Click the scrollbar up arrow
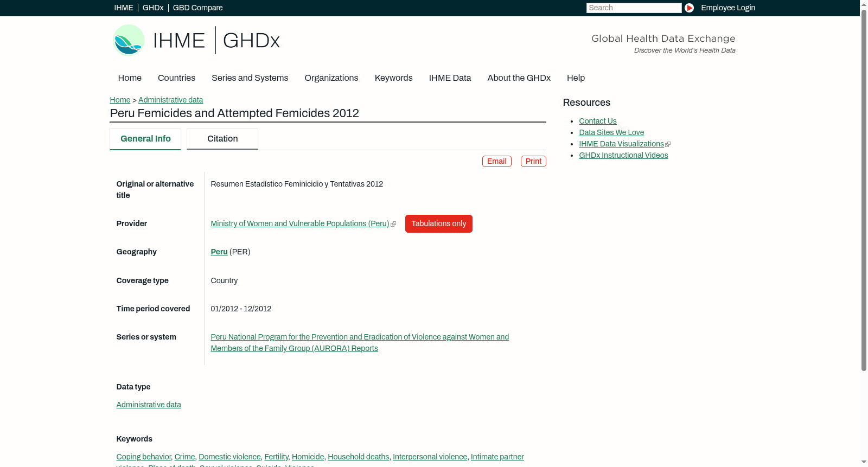 click(864, 4)
